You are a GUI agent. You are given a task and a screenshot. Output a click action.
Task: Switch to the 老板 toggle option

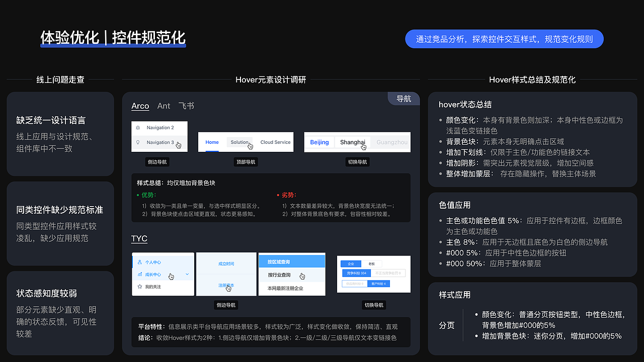click(x=372, y=264)
